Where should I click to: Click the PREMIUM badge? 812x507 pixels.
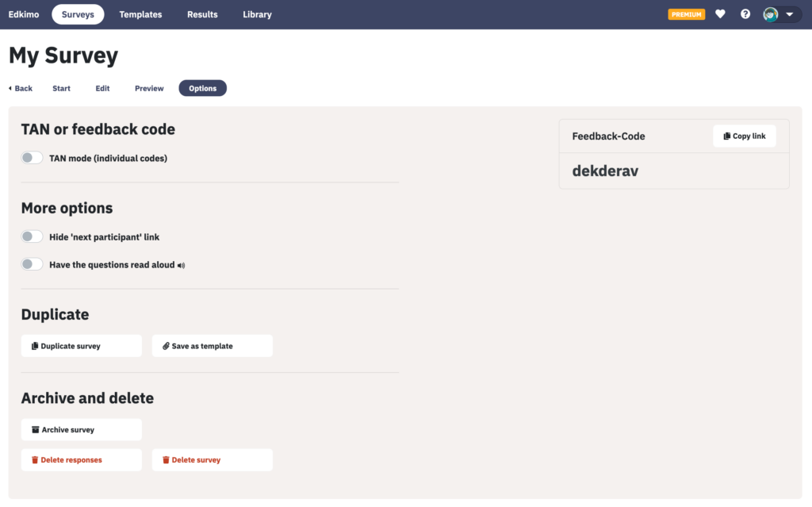(x=686, y=14)
